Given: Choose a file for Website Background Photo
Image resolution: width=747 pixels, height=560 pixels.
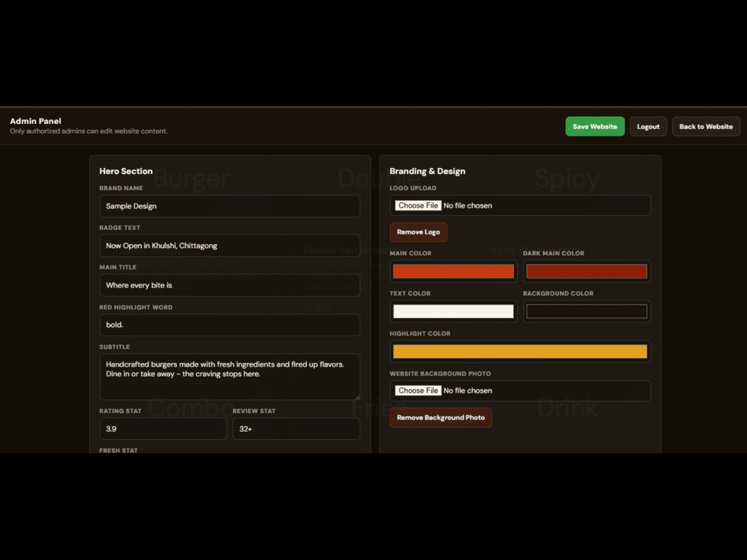Looking at the screenshot, I should [x=418, y=391].
